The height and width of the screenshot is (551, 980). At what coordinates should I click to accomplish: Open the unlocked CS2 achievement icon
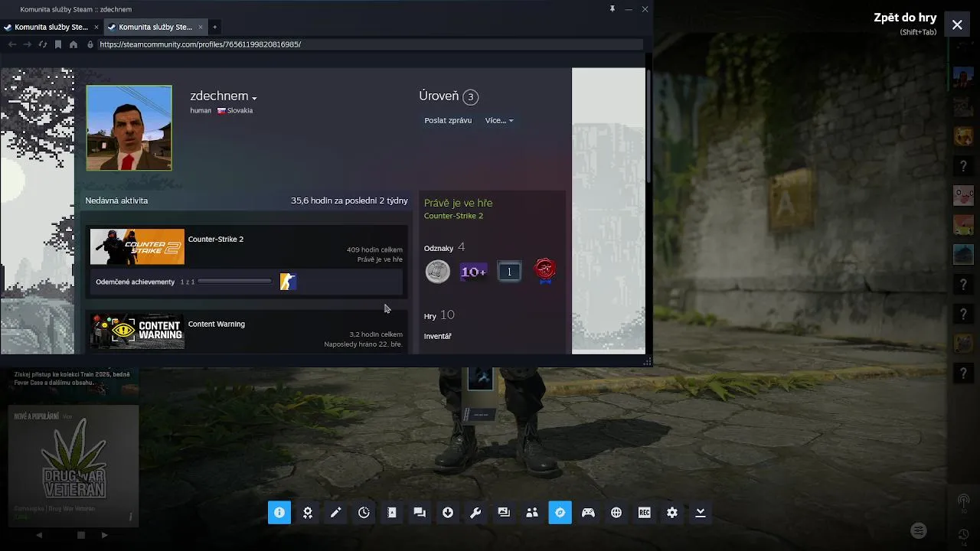(288, 282)
